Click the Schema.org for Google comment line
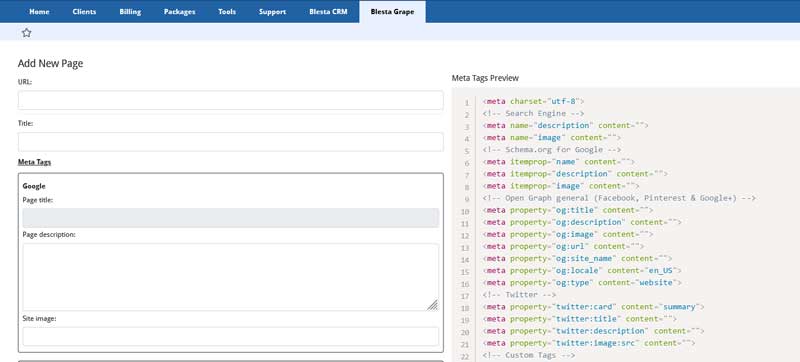 tap(552, 150)
